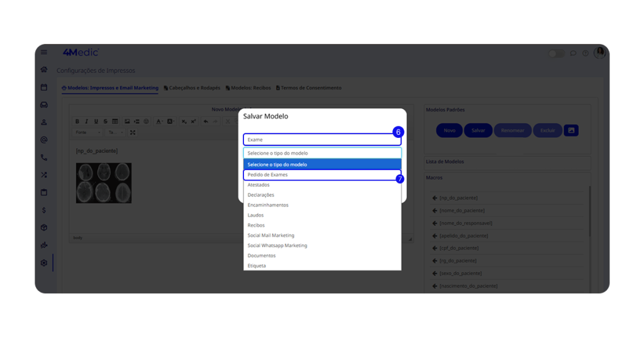644x338 pixels.
Task: Switch to Modelos: Recibos tab
Action: coord(248,88)
